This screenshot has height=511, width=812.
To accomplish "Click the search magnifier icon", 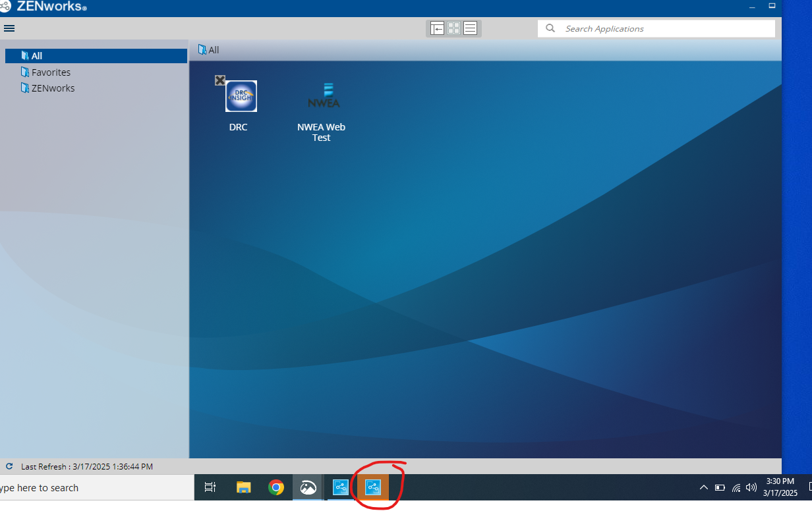I will [x=550, y=28].
